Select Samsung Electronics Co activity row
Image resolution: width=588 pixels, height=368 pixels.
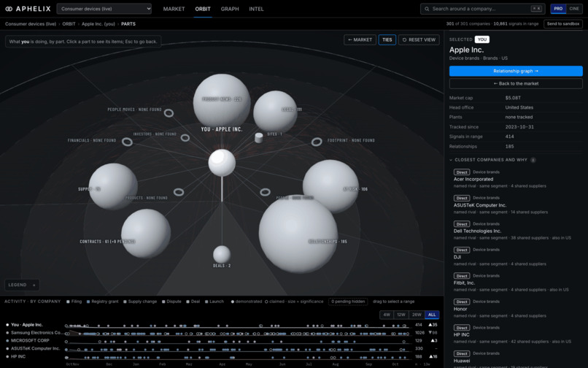tap(222, 333)
